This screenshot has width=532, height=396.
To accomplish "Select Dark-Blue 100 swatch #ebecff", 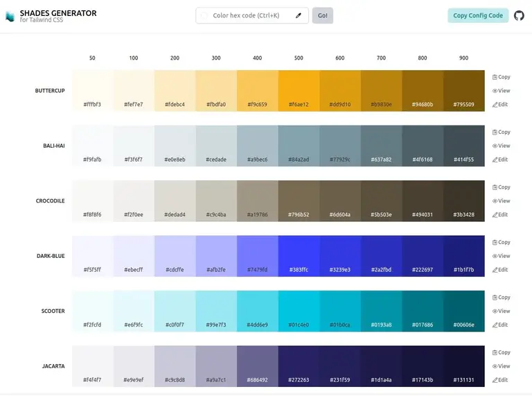I will coord(134,256).
